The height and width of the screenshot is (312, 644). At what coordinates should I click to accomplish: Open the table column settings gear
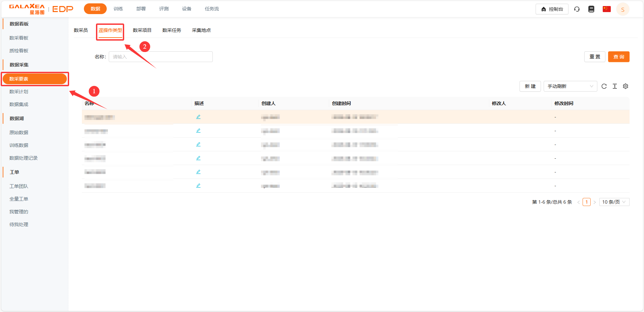tap(626, 86)
